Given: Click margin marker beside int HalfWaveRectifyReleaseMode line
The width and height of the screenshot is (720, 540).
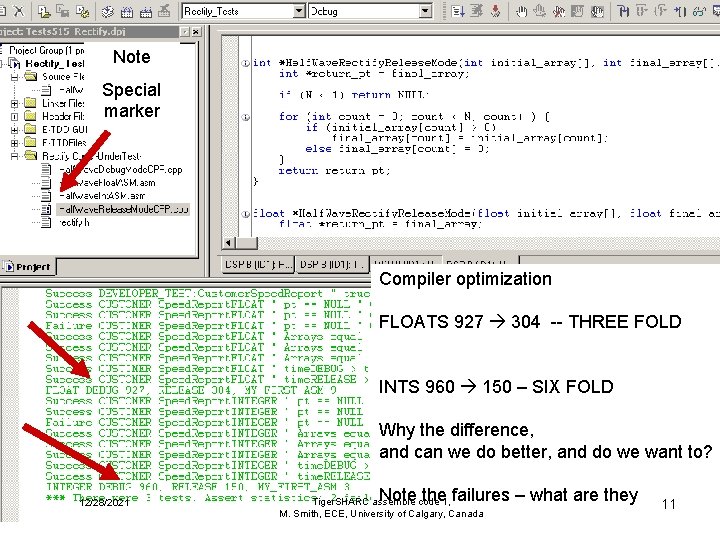Looking at the screenshot, I should [x=246, y=63].
